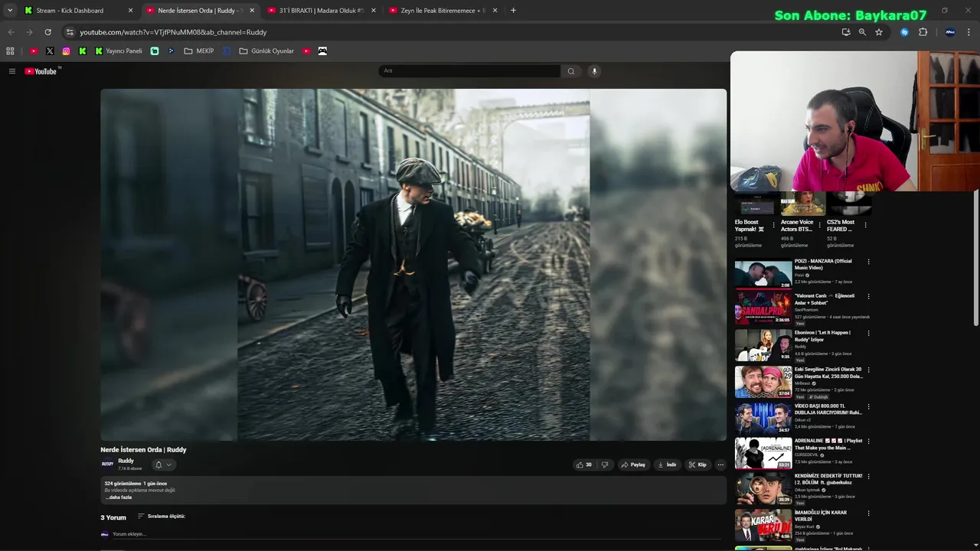Open the Chrome three-dot menu

click(969, 32)
